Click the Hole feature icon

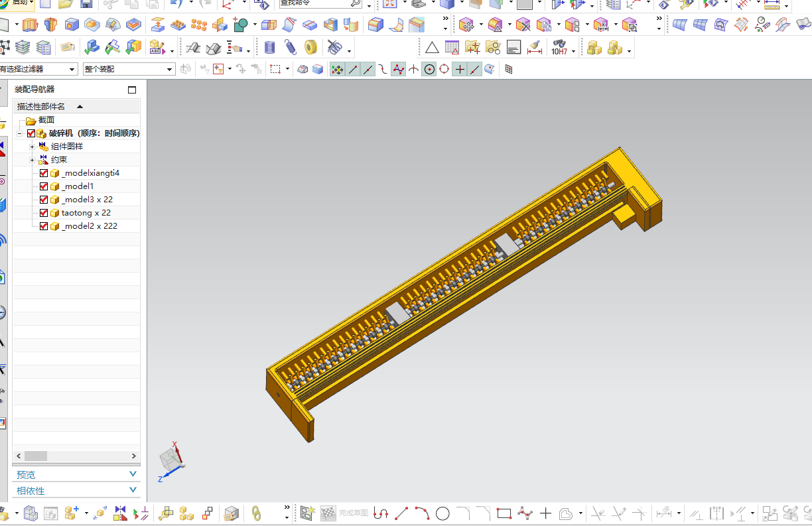[x=72, y=25]
